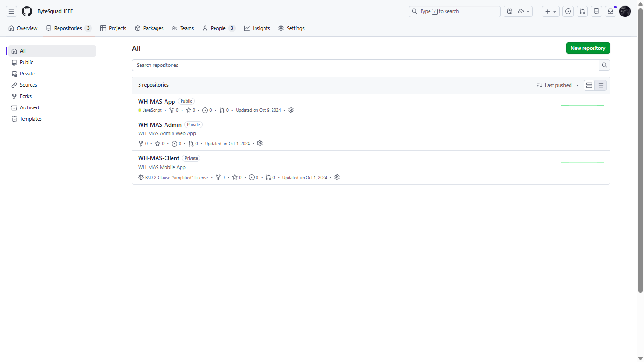Open the issues icon in header

569,11
